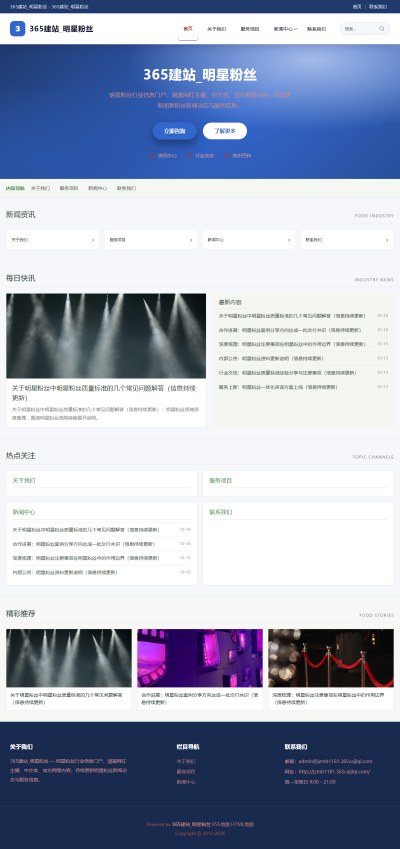
Task: Click 联系我们 link in top utility bar
Action: [x=378, y=6]
